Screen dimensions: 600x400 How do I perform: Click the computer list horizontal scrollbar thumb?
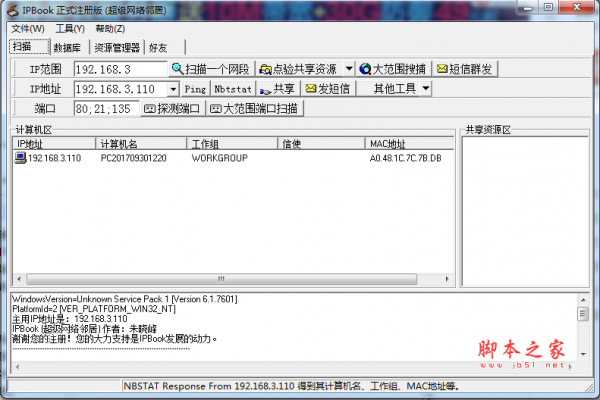click(221, 279)
